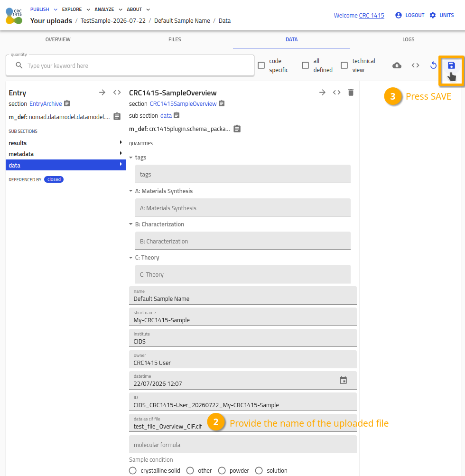Viewport: 465px width, 476px height.
Task: Click CRC1415-SampleOverview code brackets icon
Action: (x=336, y=92)
